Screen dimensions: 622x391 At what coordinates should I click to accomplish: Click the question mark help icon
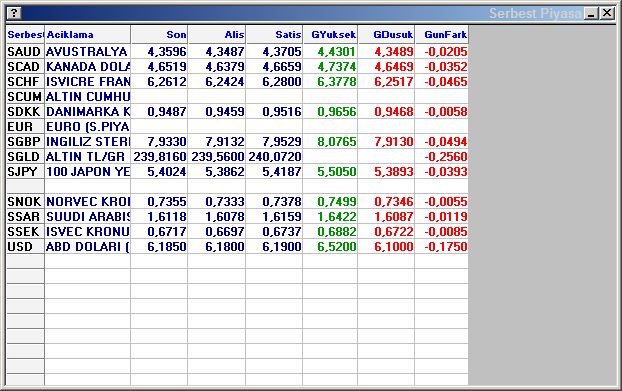click(x=14, y=13)
